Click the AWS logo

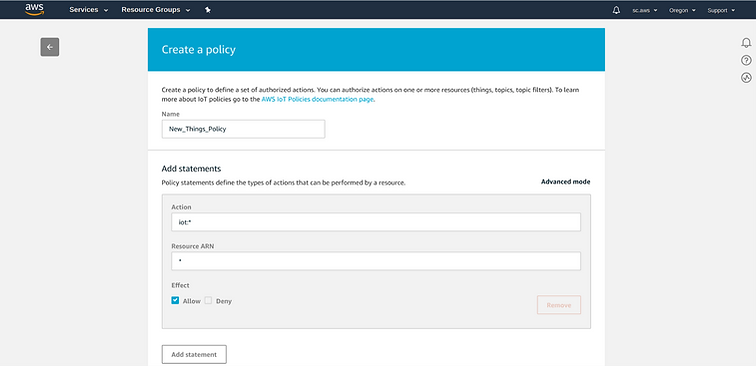click(34, 9)
